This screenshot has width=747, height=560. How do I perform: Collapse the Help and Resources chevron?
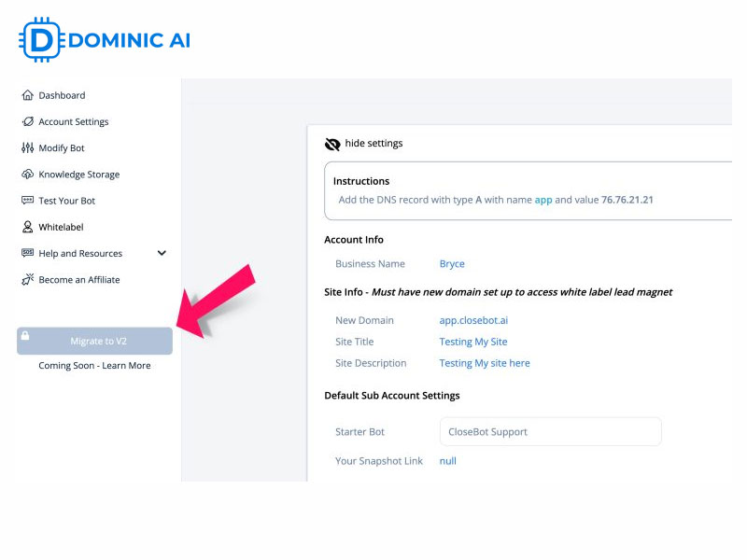[x=161, y=253]
